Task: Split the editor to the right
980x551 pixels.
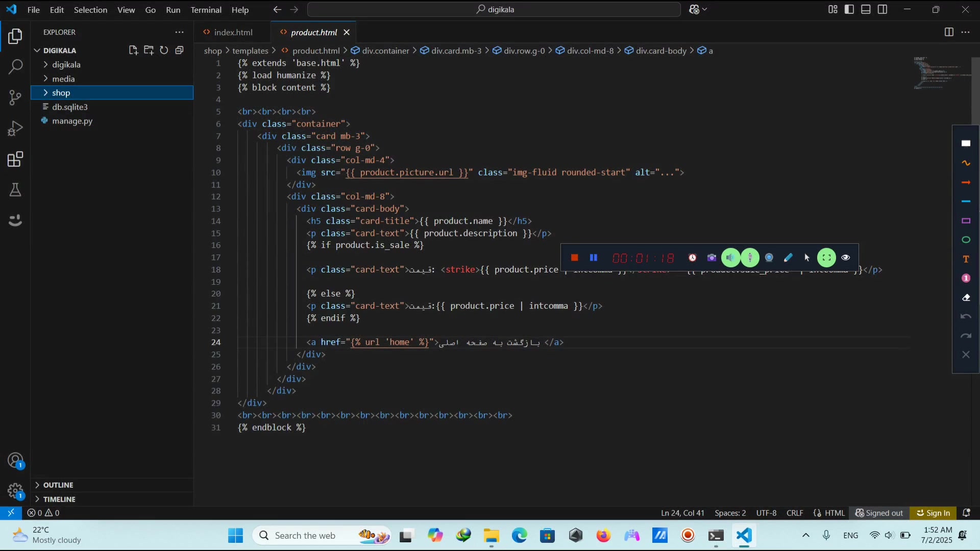Action: (949, 32)
